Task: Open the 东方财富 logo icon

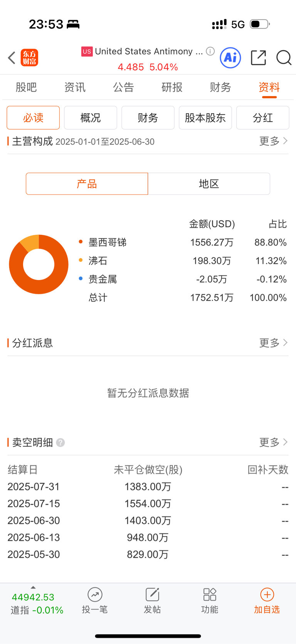Action: click(x=29, y=58)
